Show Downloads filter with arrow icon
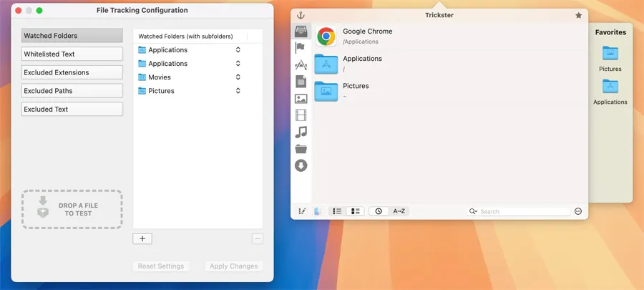Viewport: 644px width, 290px height. [x=301, y=165]
